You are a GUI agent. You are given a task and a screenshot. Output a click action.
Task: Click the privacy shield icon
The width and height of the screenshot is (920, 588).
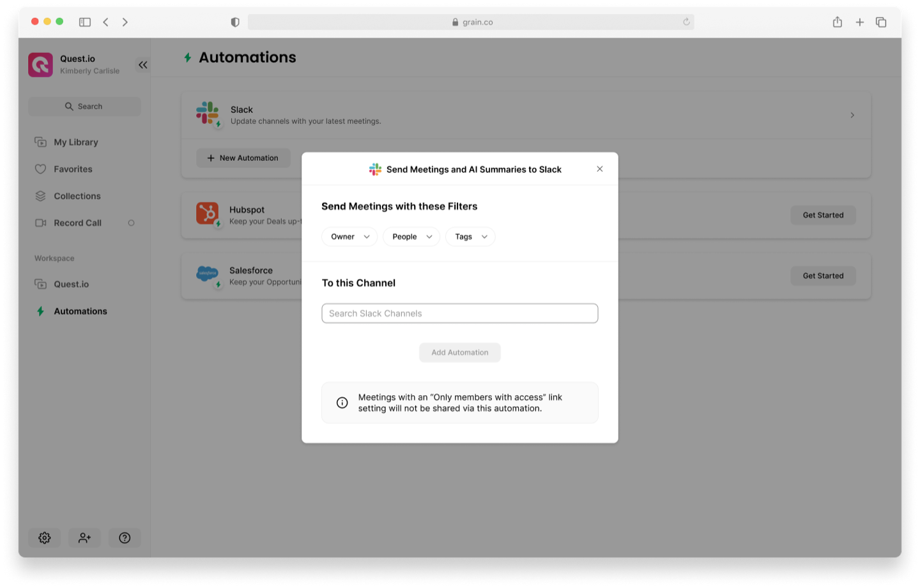(235, 22)
